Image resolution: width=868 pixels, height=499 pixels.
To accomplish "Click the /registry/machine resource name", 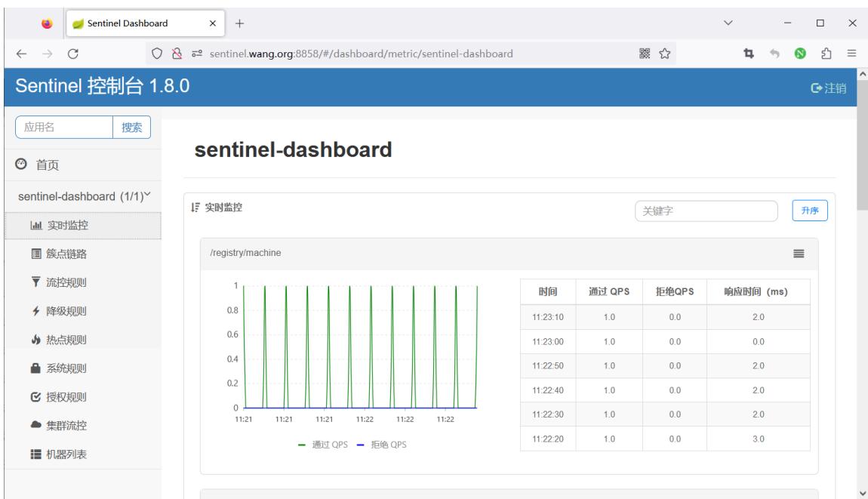I will (245, 253).
